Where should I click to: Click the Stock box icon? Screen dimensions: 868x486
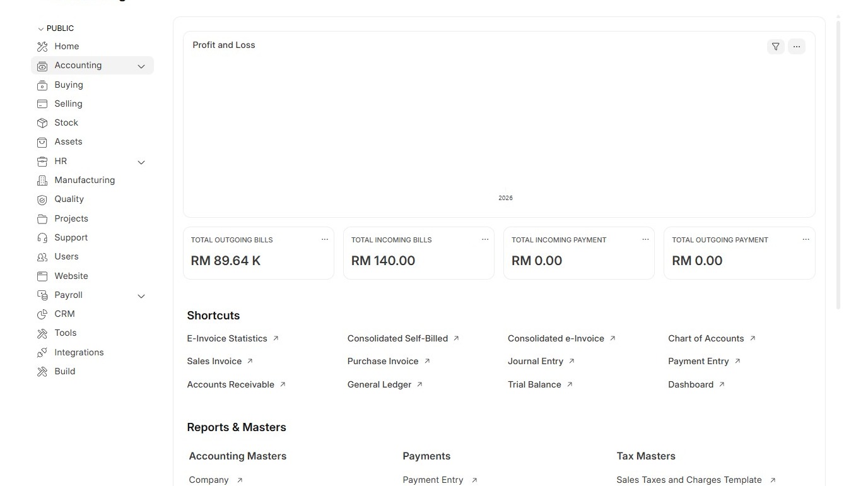[x=42, y=123]
